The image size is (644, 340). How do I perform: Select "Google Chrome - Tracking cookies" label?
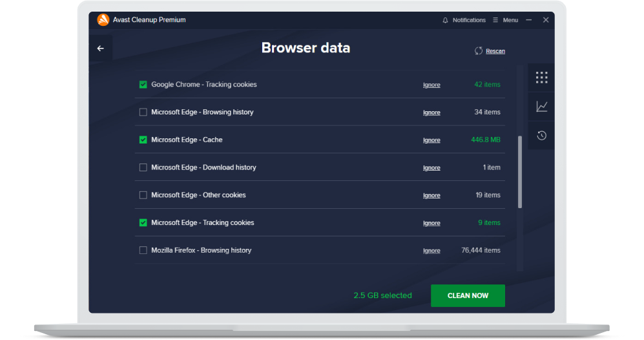click(204, 84)
